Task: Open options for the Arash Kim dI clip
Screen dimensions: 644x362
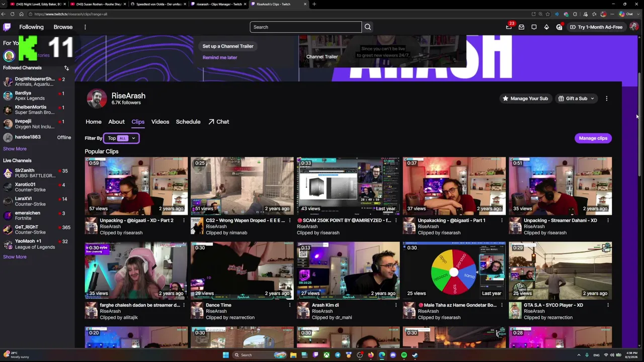Action: pos(395,305)
